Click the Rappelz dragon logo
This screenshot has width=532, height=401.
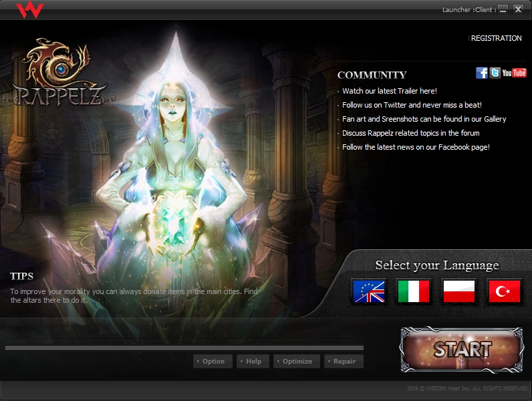[x=57, y=73]
